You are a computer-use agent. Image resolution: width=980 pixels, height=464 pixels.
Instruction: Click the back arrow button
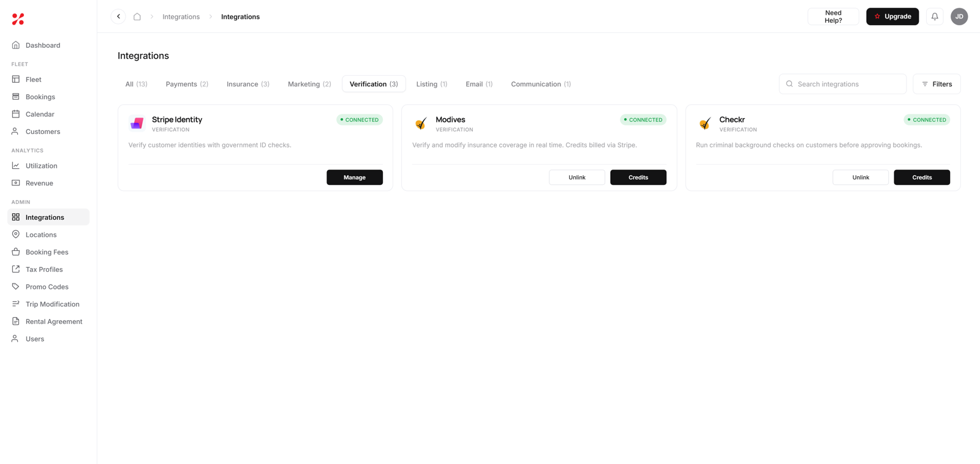click(x=118, y=17)
